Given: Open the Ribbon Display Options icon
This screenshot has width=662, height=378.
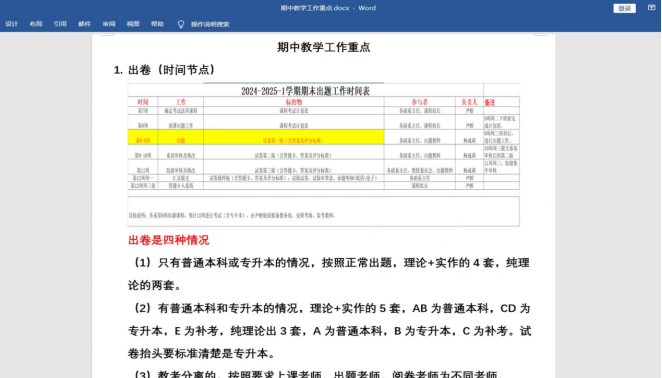Looking at the screenshot, I should 651,8.
